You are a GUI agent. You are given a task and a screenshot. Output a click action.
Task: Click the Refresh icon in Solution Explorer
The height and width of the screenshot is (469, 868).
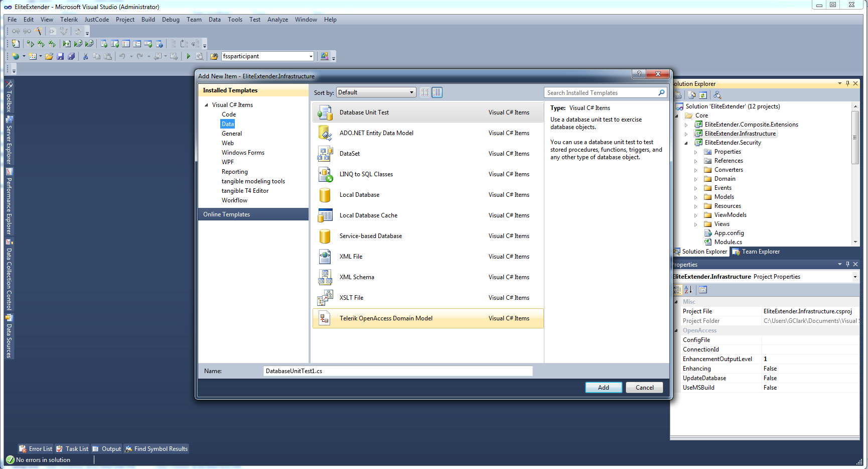coord(703,95)
